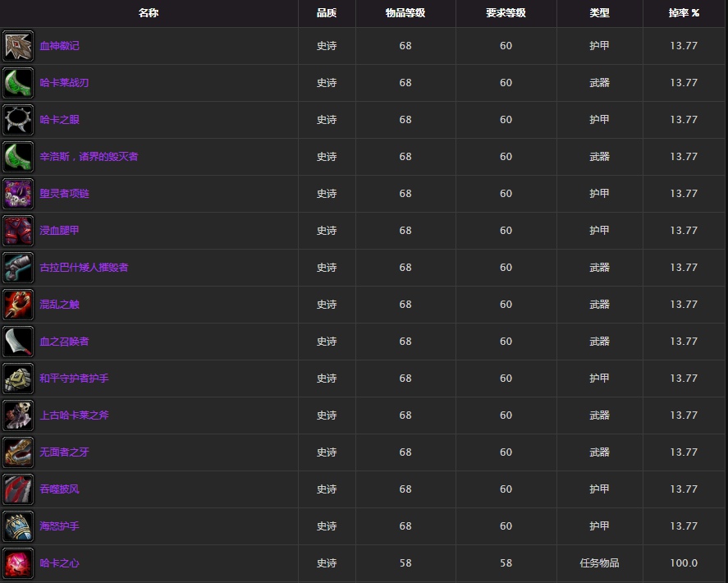Open the 辛洛斯，诸界的毁灭者 item link
728x583 pixels.
[89, 157]
